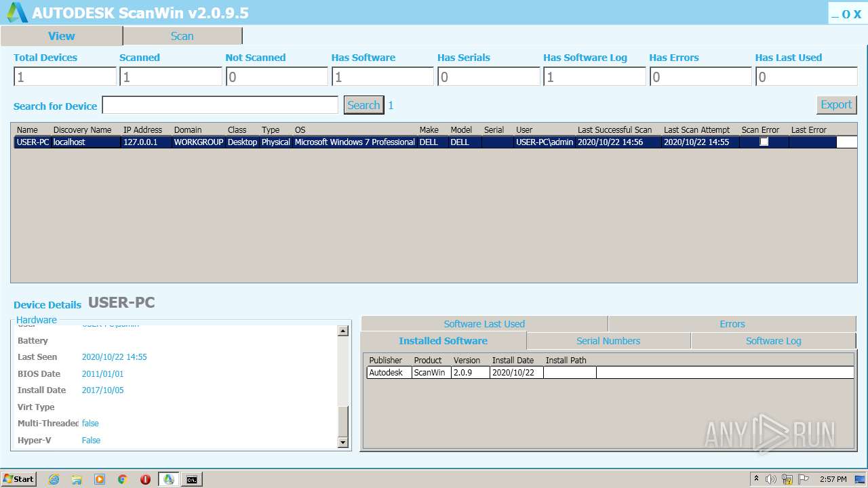This screenshot has width=868, height=488.
Task: Click the hardware panel scroll up arrow
Action: tap(343, 331)
